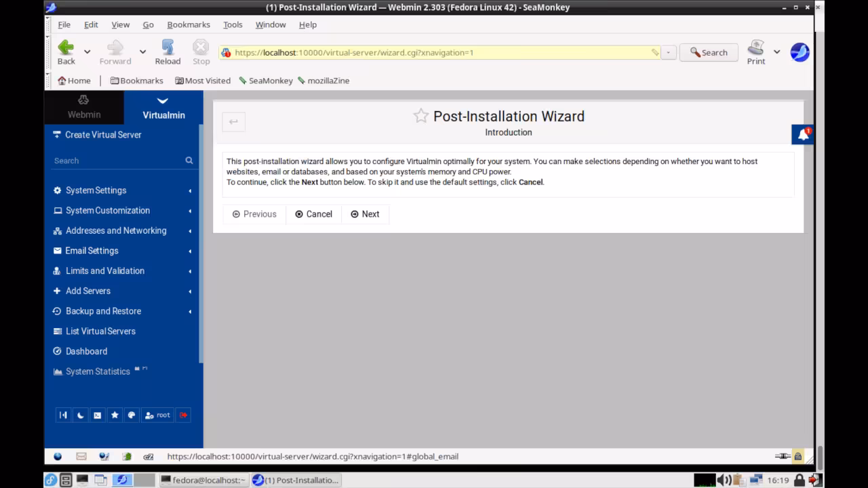Click the Stop loading icon
The image size is (868, 488).
[201, 47]
